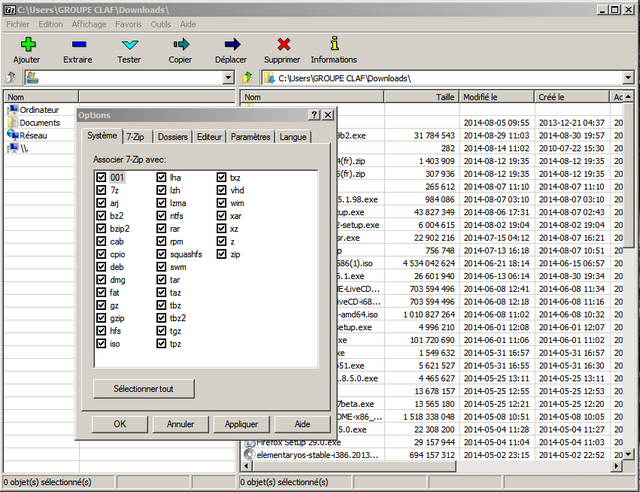This screenshot has height=492, width=640.
Task: Click the Sélectionner tout button
Action: 144,387
